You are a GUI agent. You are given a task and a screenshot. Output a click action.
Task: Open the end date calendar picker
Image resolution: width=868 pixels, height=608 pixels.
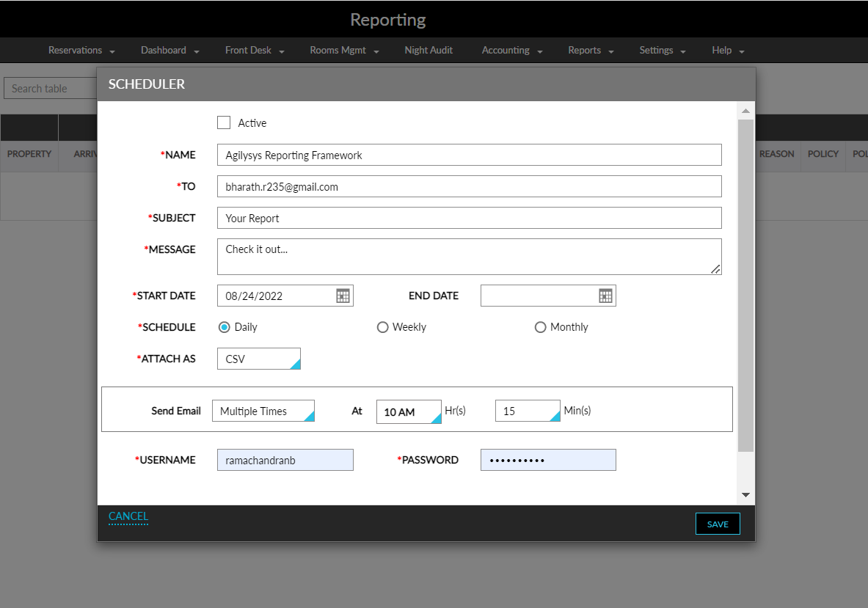click(605, 295)
